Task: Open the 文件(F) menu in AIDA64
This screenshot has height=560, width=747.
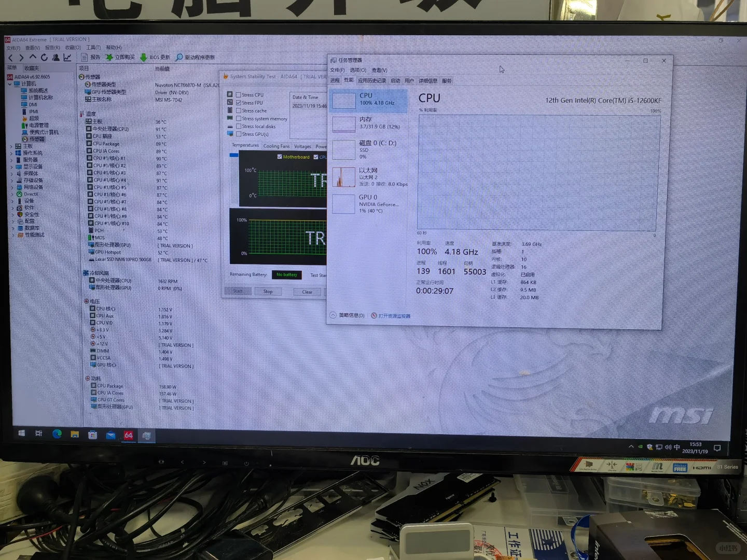Action: 12,48
